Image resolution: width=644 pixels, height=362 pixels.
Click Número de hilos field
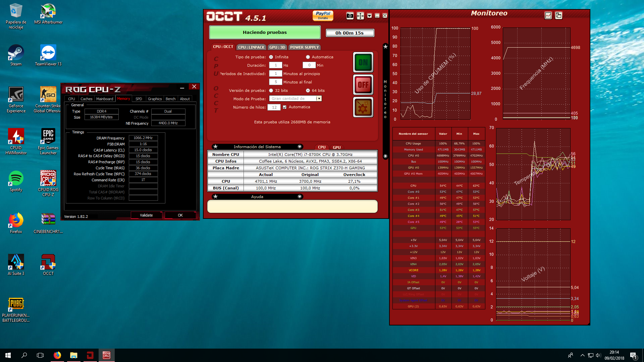[x=274, y=107]
